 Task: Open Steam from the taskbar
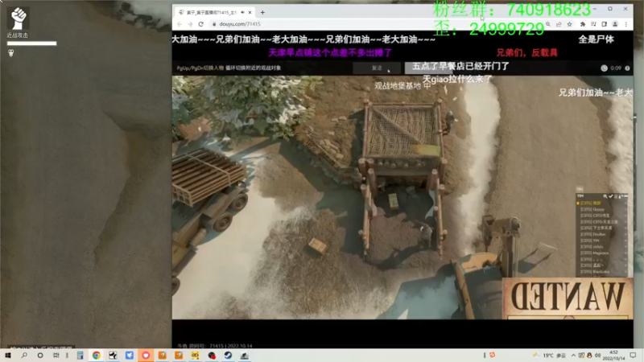tap(228, 356)
